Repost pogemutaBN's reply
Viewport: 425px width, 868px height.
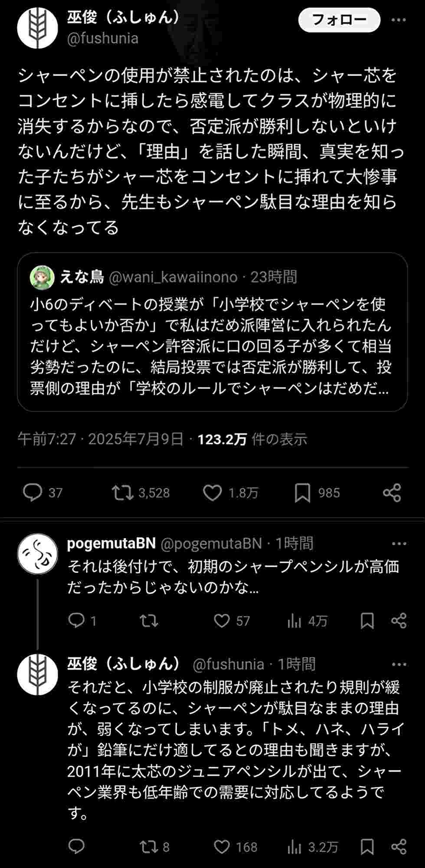(x=149, y=621)
